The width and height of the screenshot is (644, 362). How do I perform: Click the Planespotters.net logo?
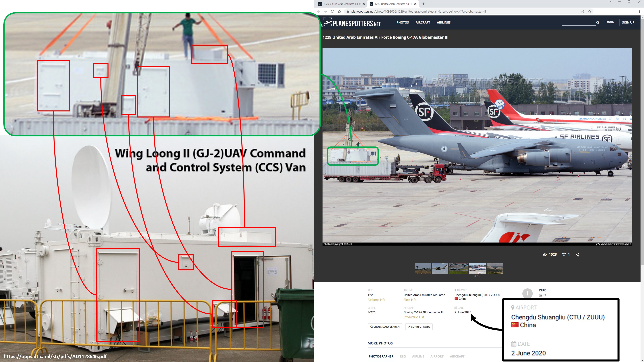click(351, 22)
